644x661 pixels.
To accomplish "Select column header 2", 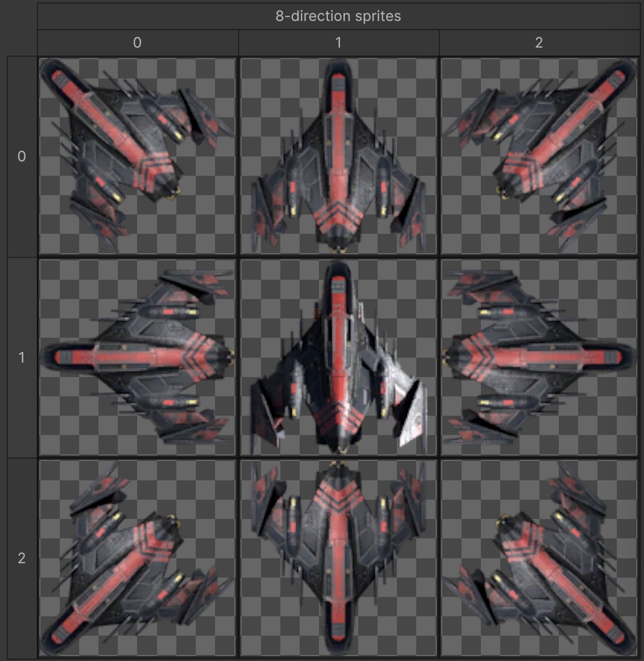I will point(538,42).
